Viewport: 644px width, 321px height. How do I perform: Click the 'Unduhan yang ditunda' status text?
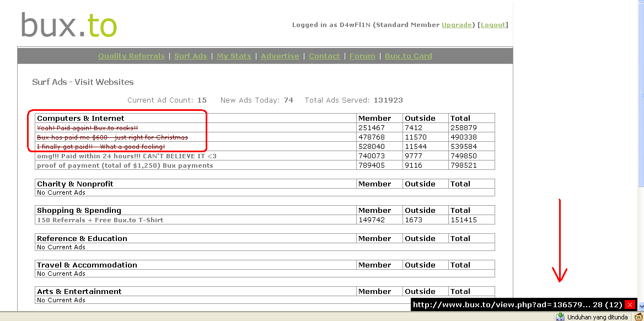[597, 317]
